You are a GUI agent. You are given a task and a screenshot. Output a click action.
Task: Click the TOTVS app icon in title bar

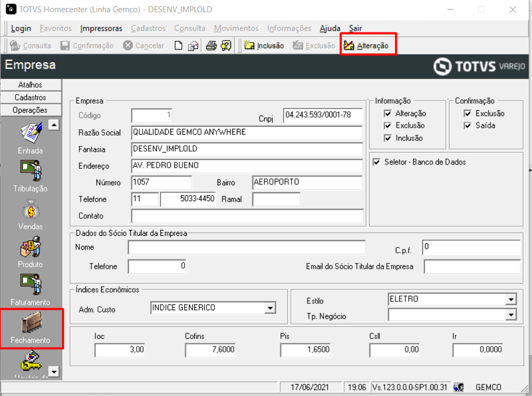click(11, 9)
